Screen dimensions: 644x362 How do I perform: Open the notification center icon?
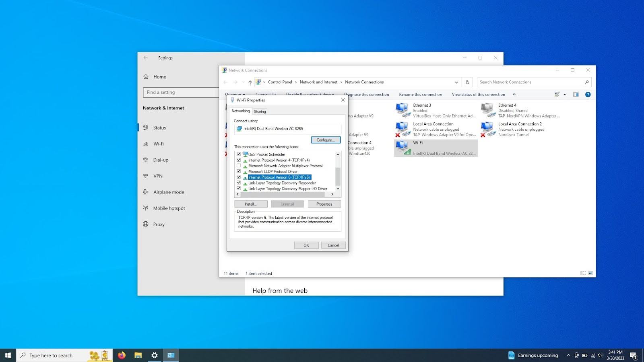click(x=633, y=356)
